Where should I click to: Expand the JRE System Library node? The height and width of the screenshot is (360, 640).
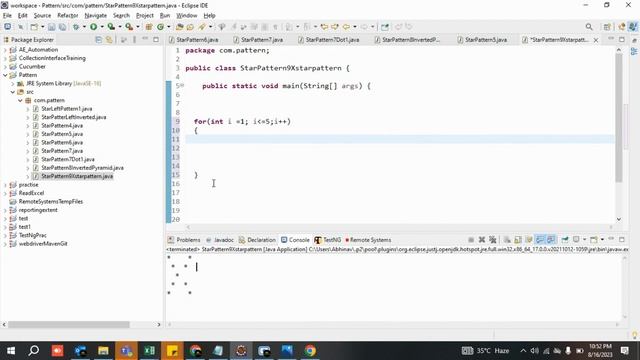[13, 84]
